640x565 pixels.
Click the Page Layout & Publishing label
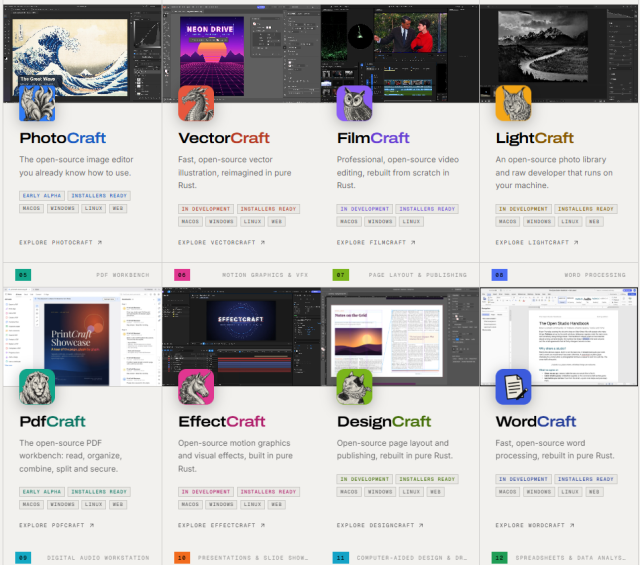pyautogui.click(x=418, y=275)
